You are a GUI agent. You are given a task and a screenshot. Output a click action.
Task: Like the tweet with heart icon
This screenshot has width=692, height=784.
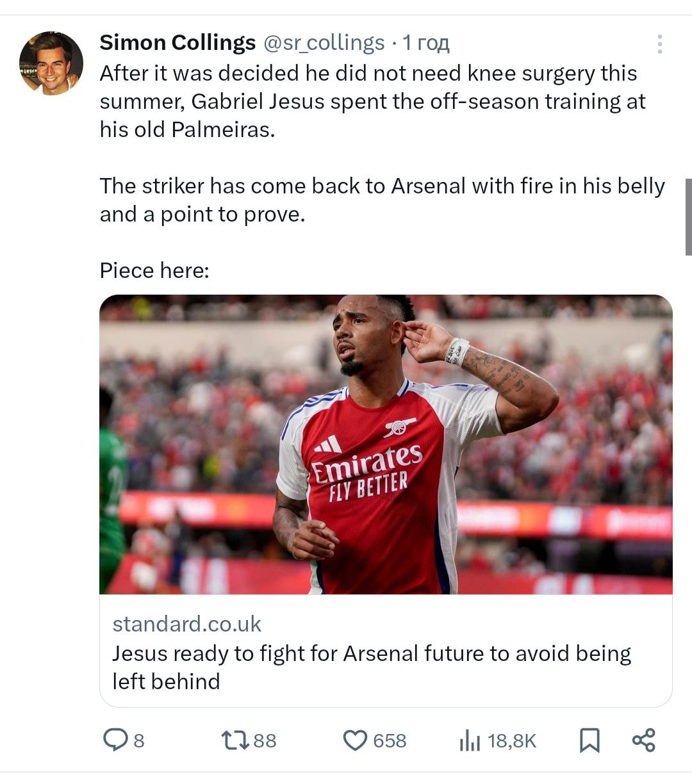coord(355,740)
